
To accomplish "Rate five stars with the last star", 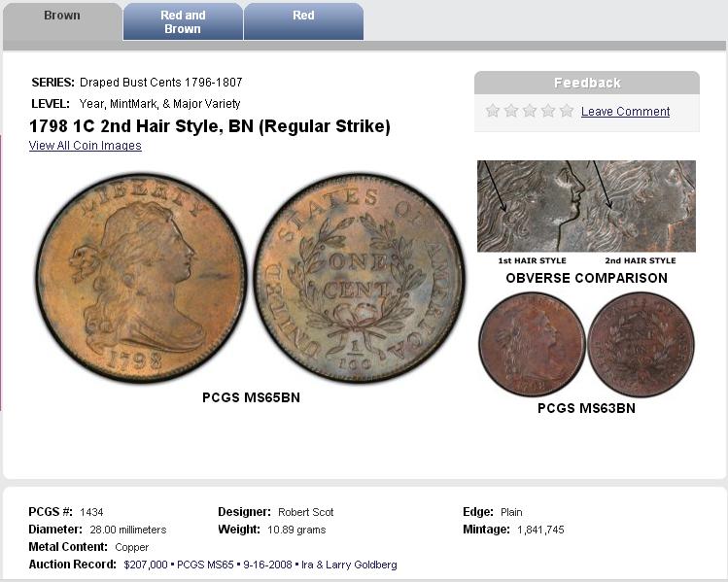I will [x=567, y=111].
